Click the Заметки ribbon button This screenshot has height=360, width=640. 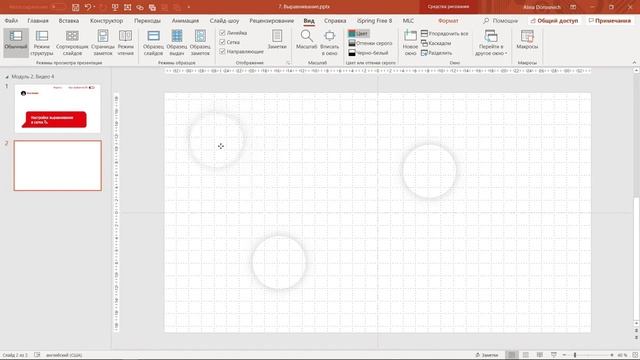coord(277,40)
